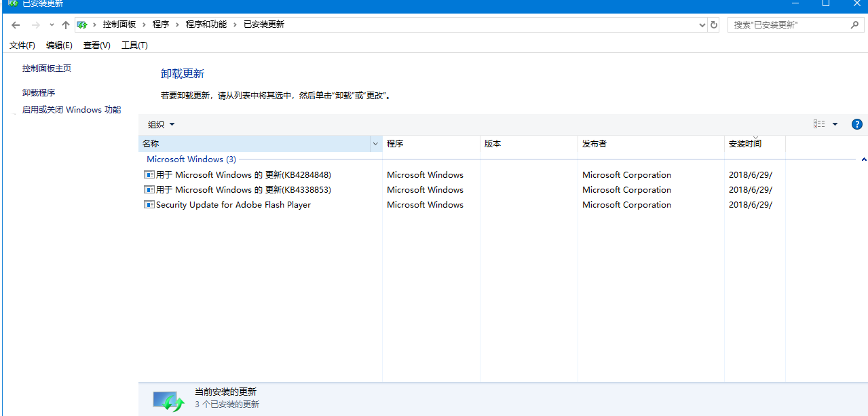Sort by the 安装时间 column header
The height and width of the screenshot is (416, 868).
tap(745, 144)
